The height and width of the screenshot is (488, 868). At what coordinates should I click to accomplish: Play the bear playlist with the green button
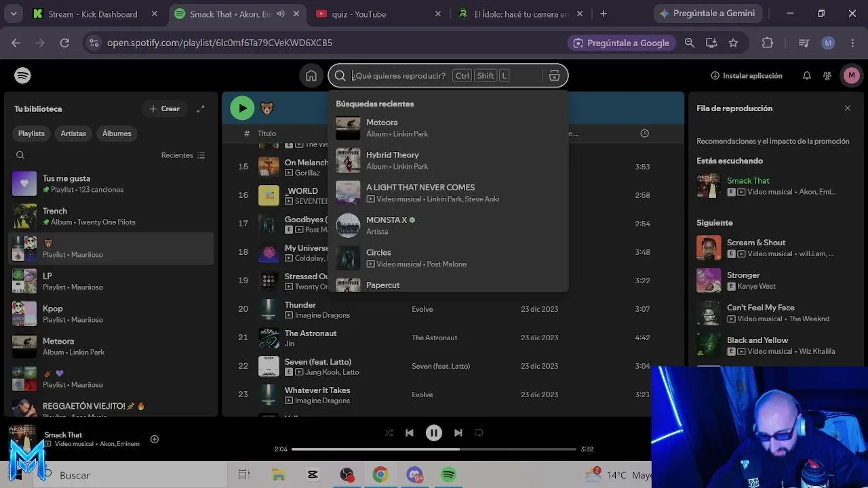pos(242,108)
